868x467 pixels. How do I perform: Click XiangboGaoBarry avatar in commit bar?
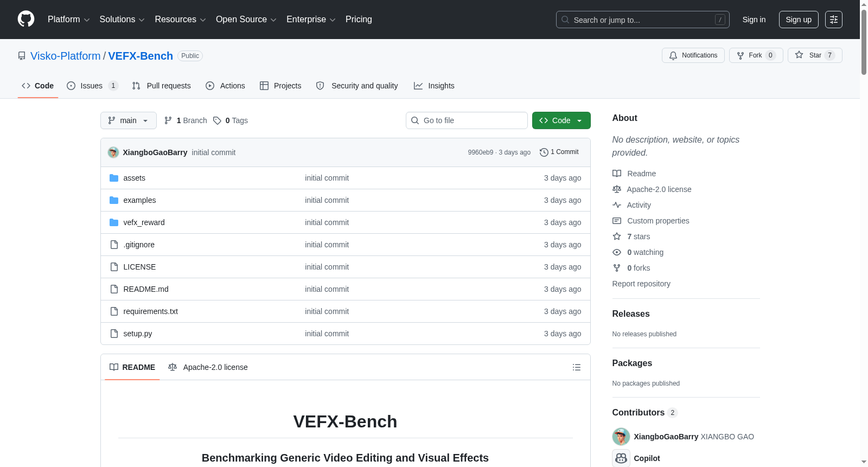pyautogui.click(x=113, y=152)
